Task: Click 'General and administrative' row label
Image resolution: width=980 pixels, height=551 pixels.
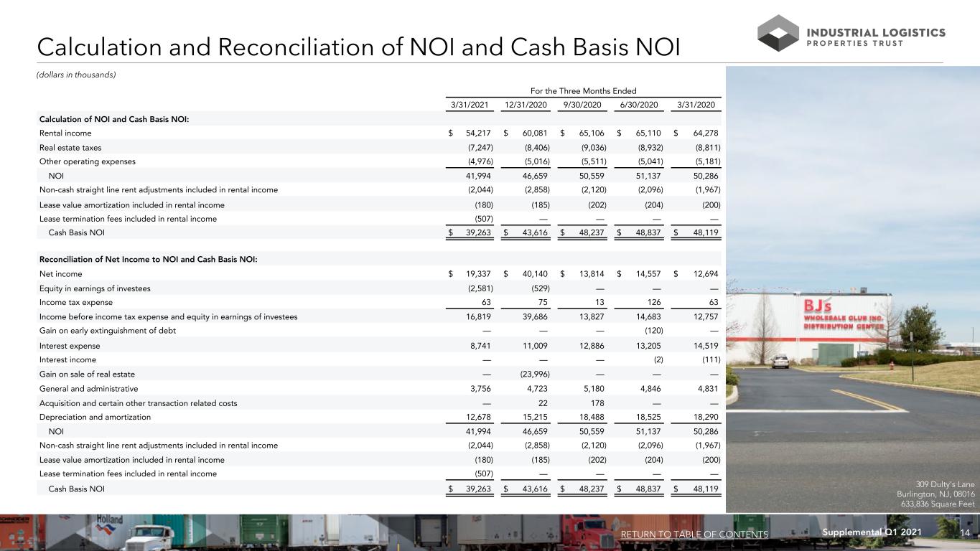Action: (88, 388)
